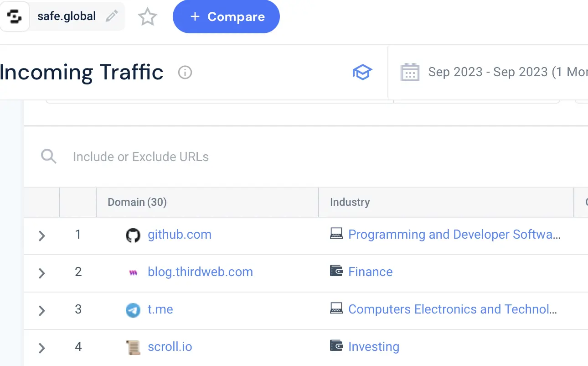Open the t.me domain link

point(160,309)
